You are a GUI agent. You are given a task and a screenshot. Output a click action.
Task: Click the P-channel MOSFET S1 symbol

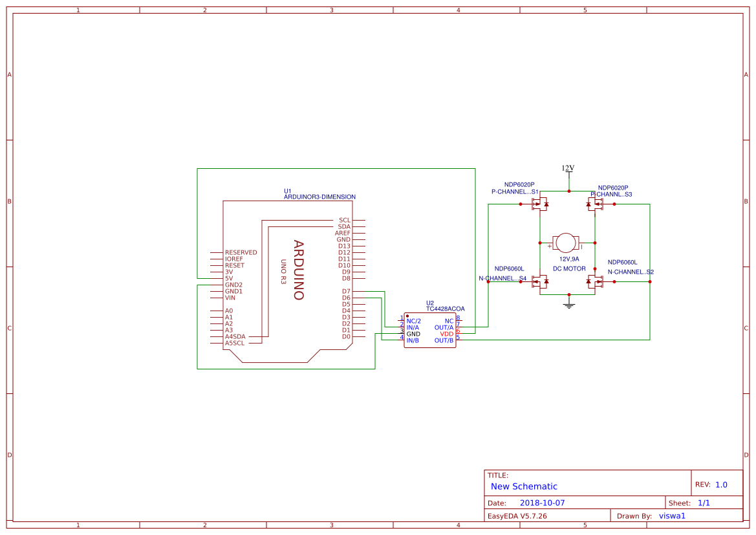(540, 204)
